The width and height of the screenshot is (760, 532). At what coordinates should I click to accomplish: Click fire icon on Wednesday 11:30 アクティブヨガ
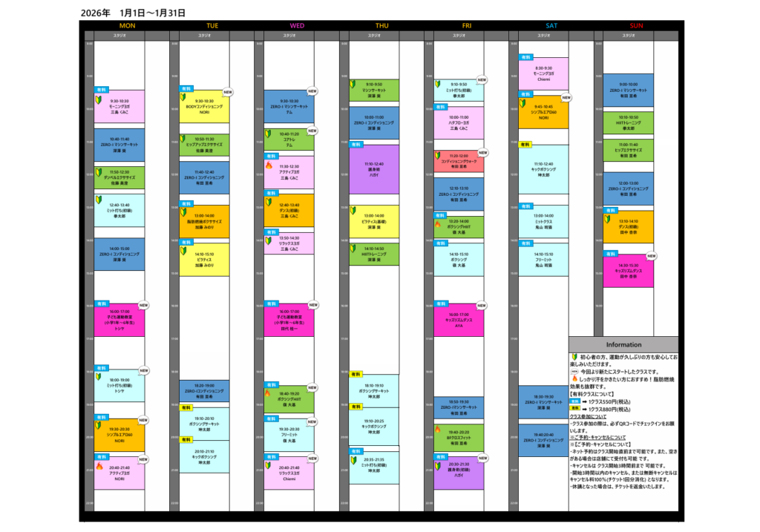[x=269, y=165]
